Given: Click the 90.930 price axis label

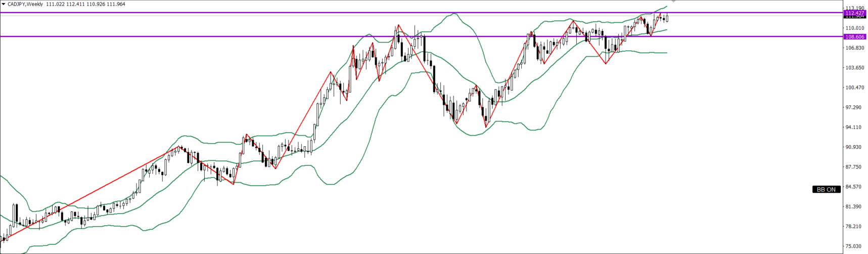Looking at the screenshot, I should 853,147.
